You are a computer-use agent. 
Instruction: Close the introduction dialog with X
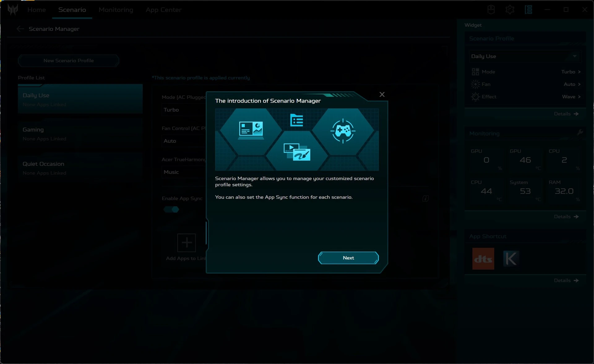click(x=382, y=95)
